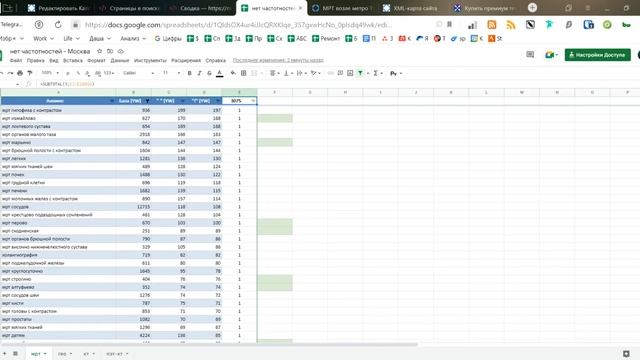Open the Файл menu

click(x=16, y=60)
